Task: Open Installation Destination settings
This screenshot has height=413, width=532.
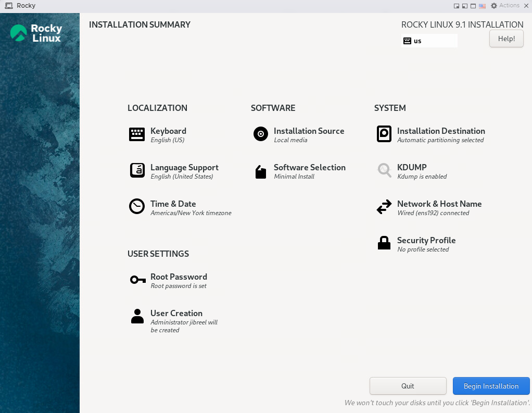Action: tap(441, 131)
